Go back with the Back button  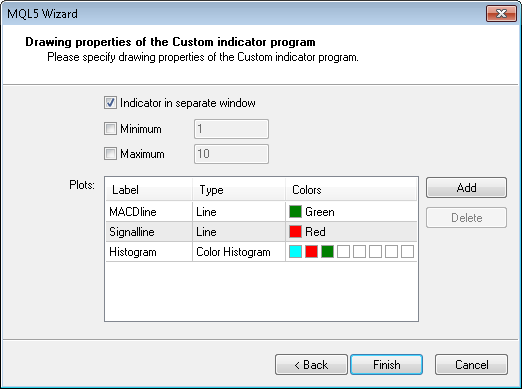coord(311,365)
